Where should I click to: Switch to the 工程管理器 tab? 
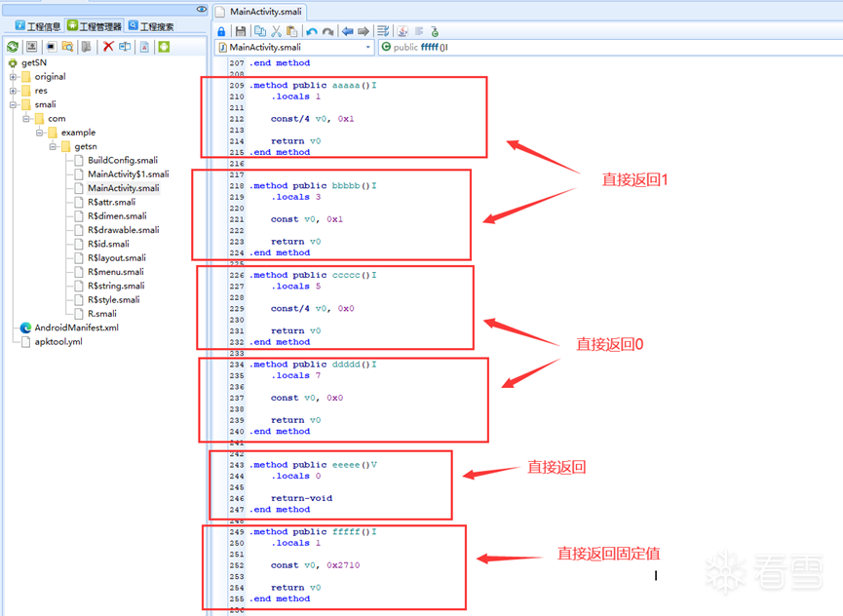(x=95, y=25)
